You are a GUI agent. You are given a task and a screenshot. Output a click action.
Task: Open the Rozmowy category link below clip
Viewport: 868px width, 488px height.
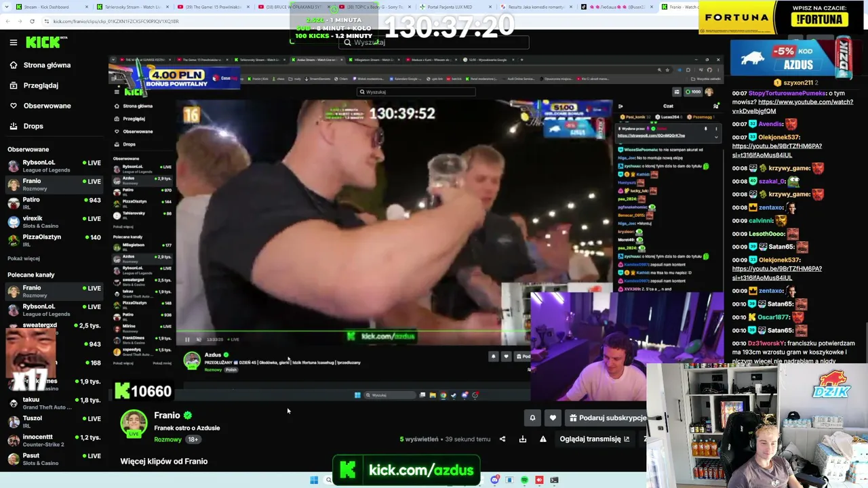(167, 439)
